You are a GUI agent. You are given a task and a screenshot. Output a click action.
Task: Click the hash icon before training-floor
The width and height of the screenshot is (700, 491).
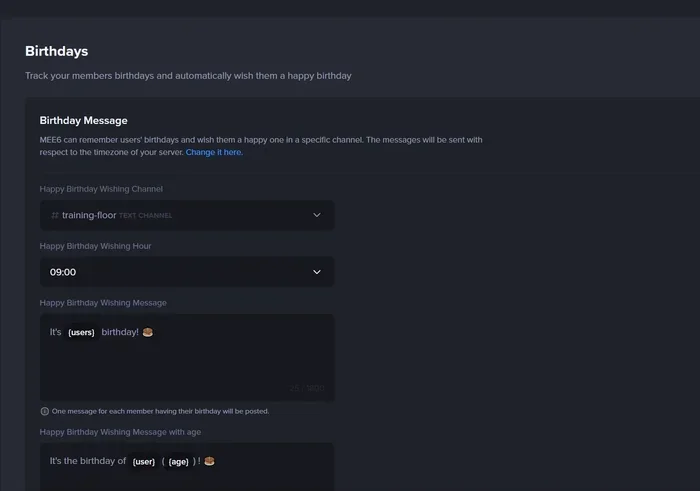pos(55,215)
